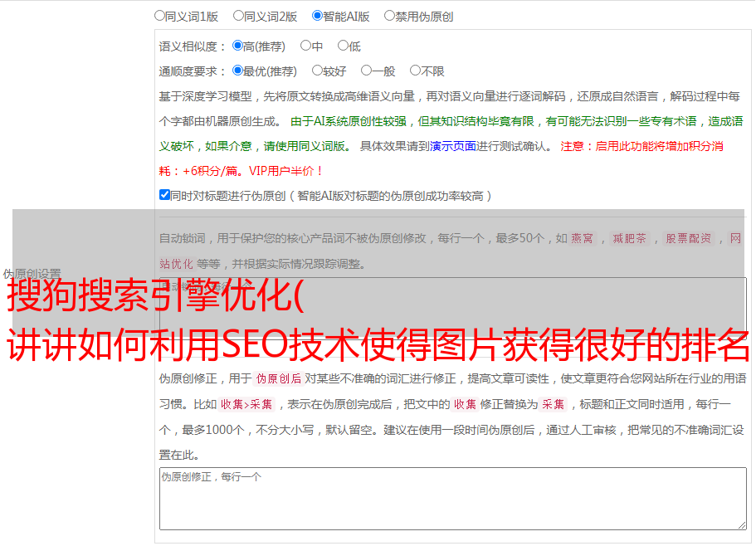756x546 pixels.
Task: Choose 最优(推荐) for 通顺度要求
Action: pyautogui.click(x=237, y=71)
